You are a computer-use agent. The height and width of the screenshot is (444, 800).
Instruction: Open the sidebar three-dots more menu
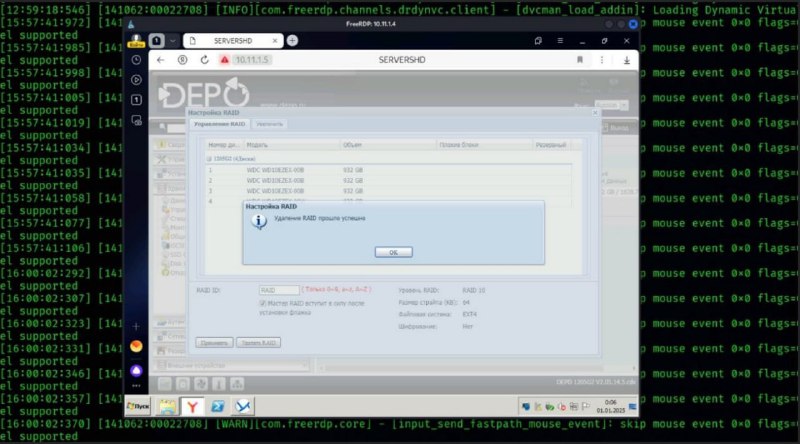[x=136, y=386]
